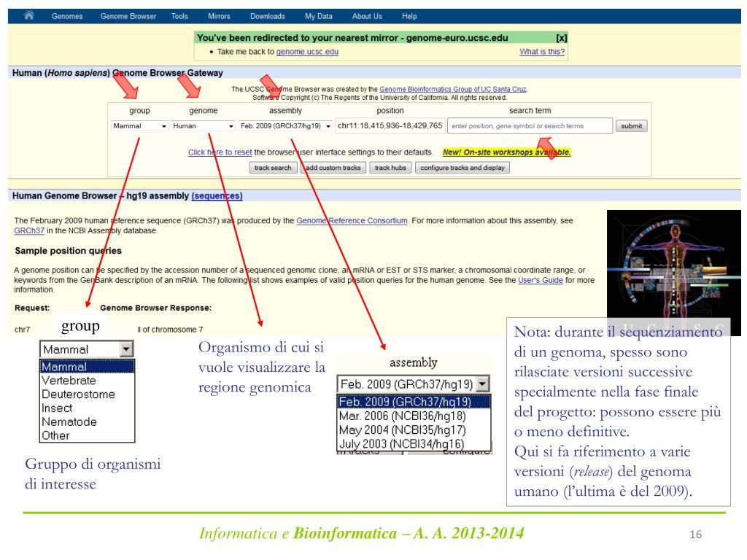
Task: Open the GRCh37 NCBI Assembly link
Action: click(29, 230)
